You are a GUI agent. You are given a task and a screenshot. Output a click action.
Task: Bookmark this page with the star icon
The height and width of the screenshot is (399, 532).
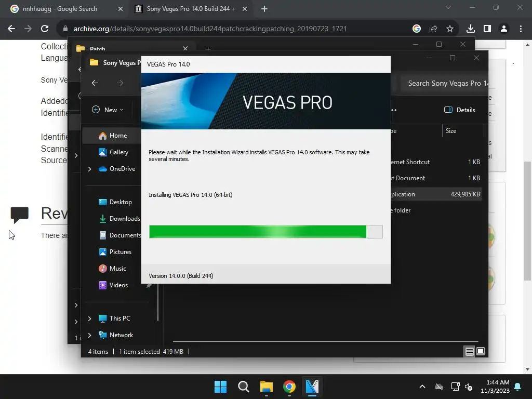pos(450,29)
